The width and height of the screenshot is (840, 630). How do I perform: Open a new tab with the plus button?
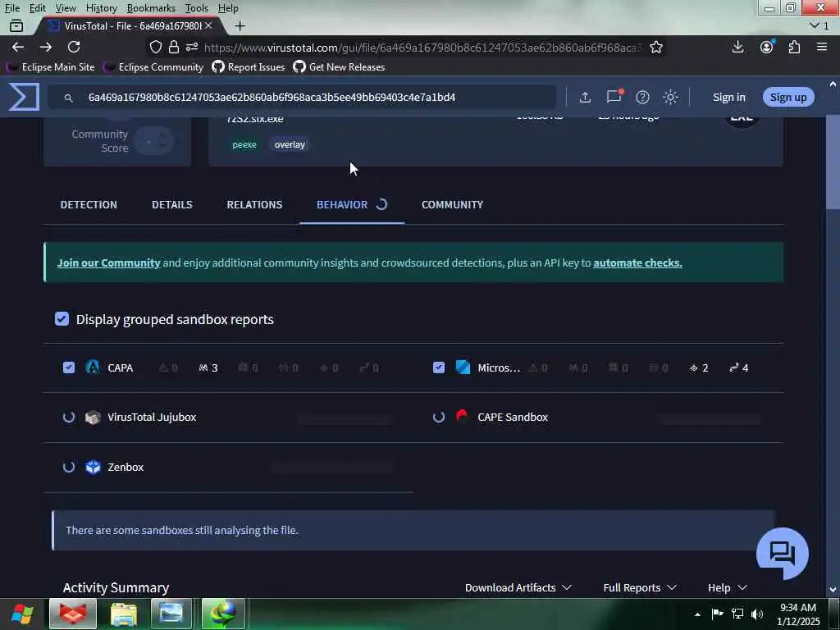240,25
